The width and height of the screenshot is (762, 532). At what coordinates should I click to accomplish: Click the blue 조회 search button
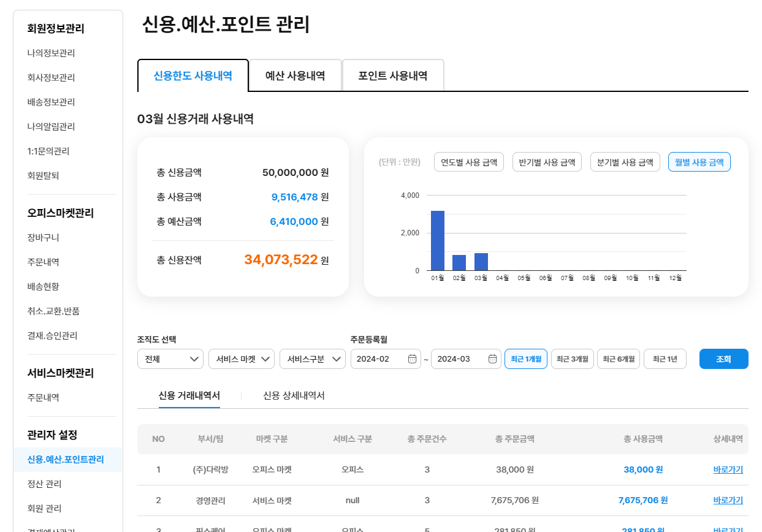pyautogui.click(x=723, y=359)
